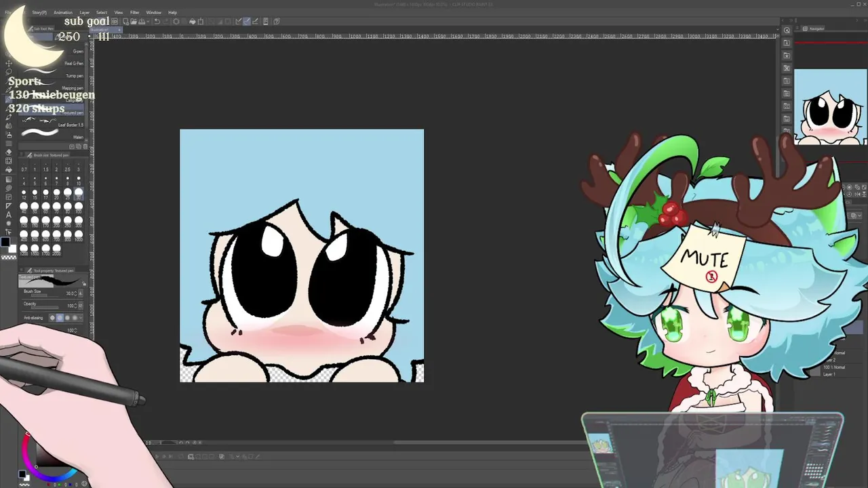868x488 pixels.
Task: Select brush size preset 0.7
Action: [x=24, y=166]
